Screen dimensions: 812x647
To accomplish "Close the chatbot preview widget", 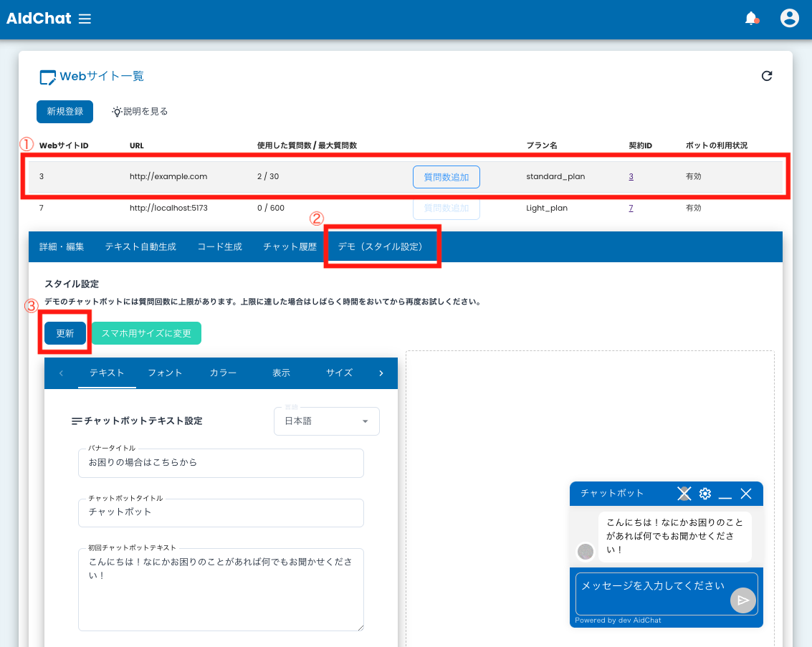I will [x=746, y=494].
